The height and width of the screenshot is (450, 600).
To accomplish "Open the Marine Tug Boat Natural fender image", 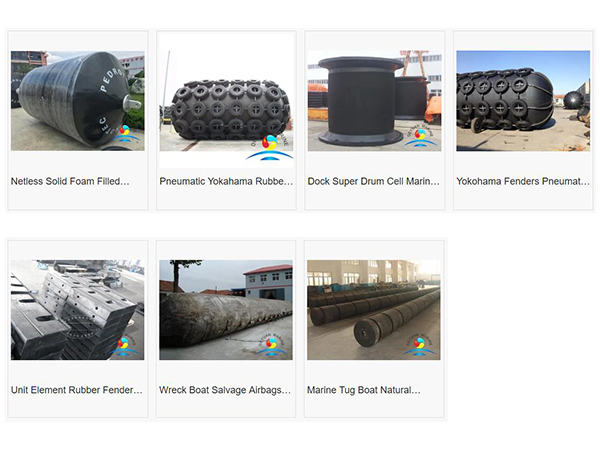I will click(373, 310).
